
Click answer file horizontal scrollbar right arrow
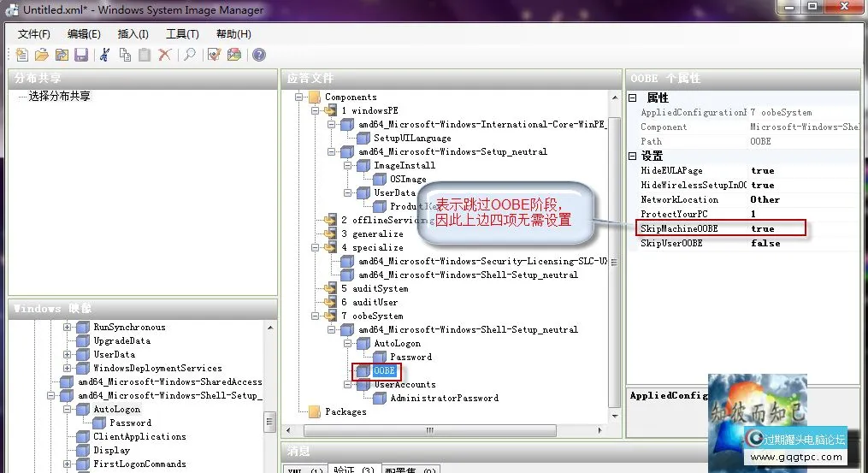click(600, 430)
